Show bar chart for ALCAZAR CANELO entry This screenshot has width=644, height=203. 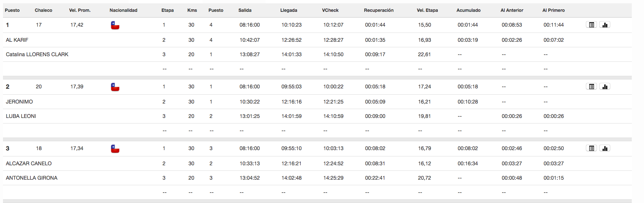(605, 148)
